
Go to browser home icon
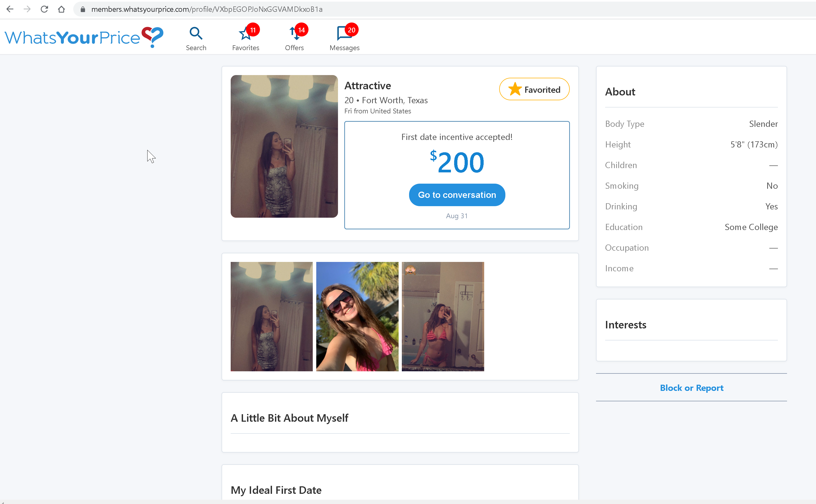[x=61, y=9]
